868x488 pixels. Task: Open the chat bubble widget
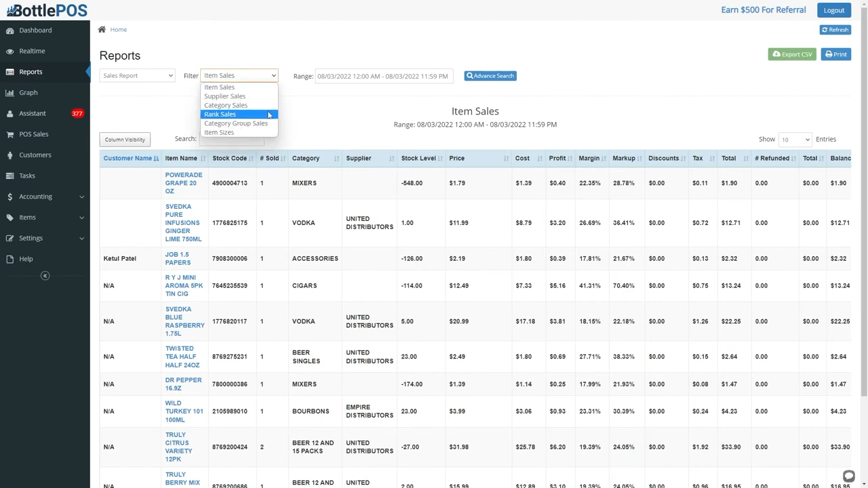(848, 476)
